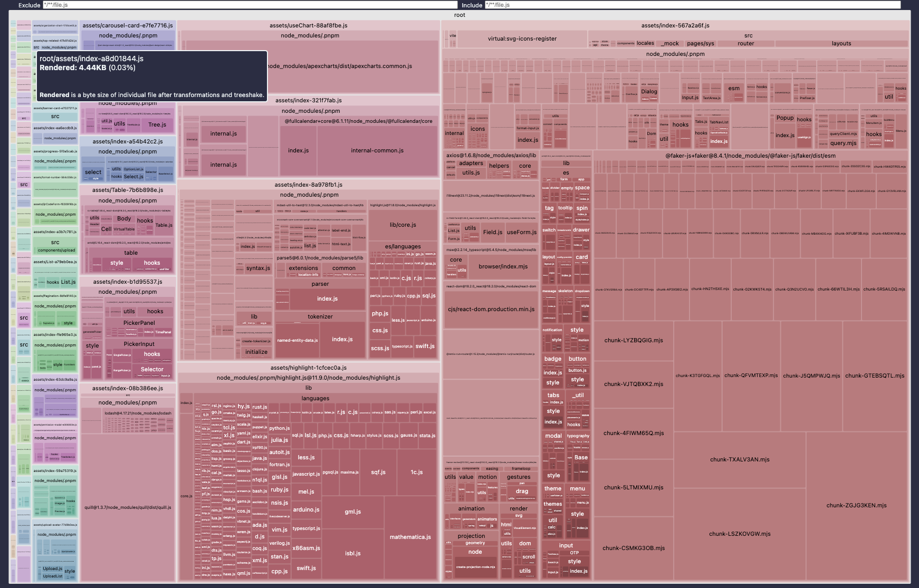Open assets/index-8a978fb1.js node header

coord(309,185)
